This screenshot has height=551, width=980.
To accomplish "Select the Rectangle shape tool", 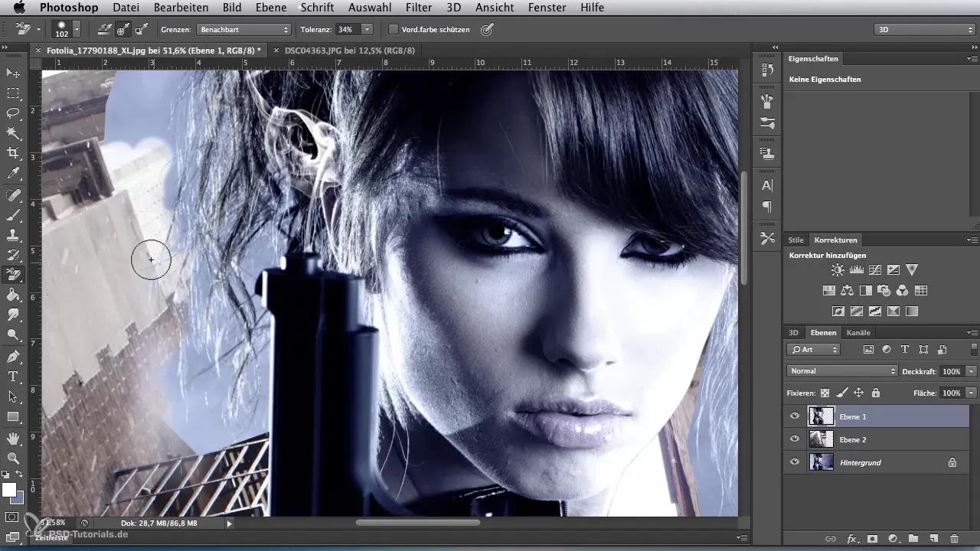I will [13, 416].
